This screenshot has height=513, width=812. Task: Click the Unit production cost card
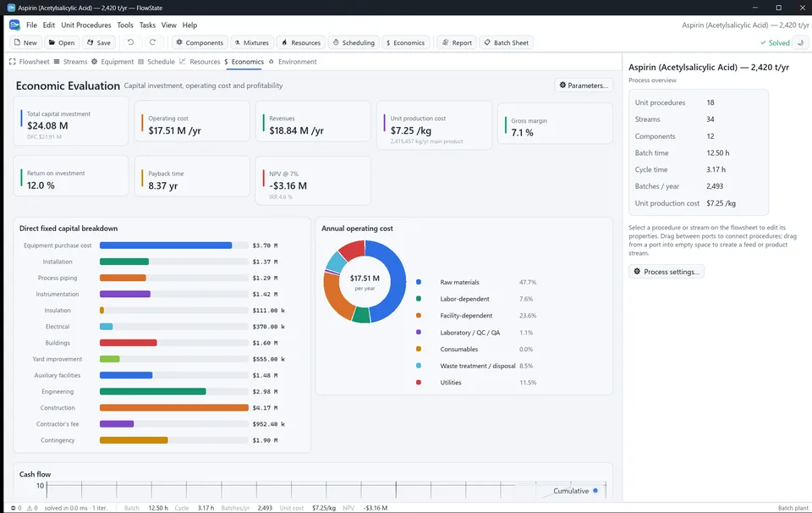pyautogui.click(x=434, y=125)
